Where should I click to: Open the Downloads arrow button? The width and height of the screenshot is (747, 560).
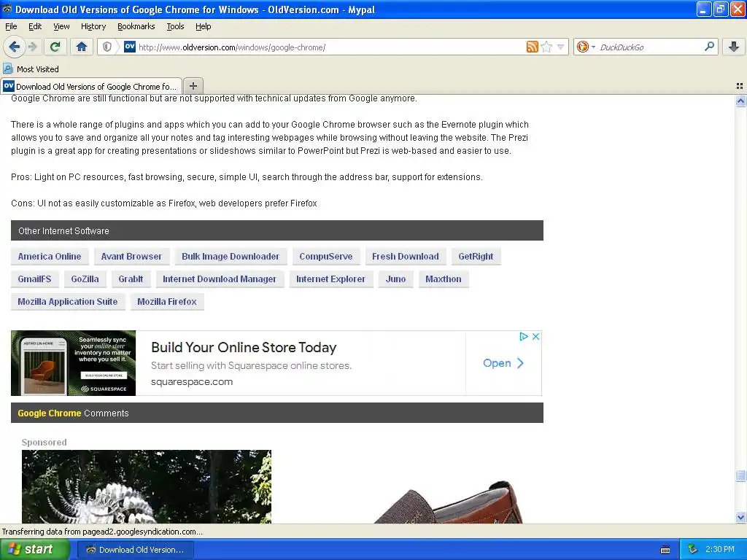[x=734, y=47]
